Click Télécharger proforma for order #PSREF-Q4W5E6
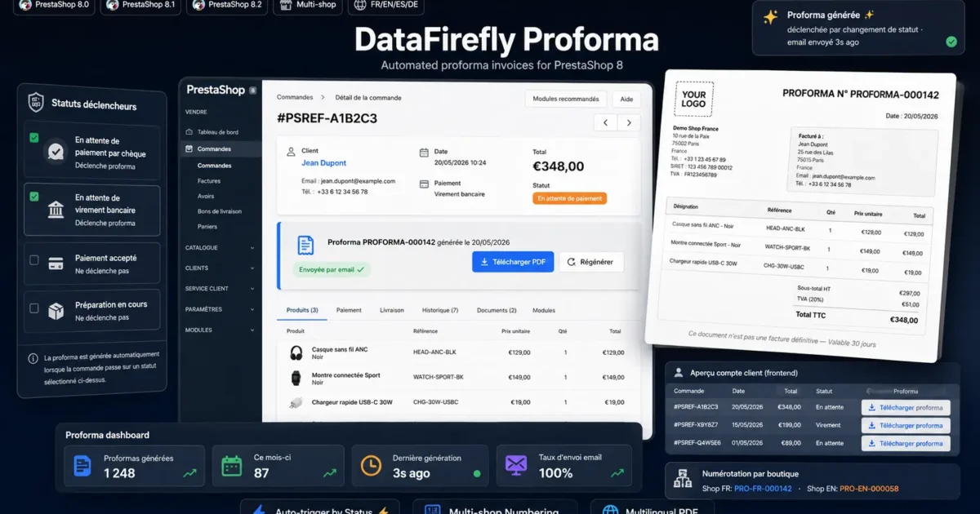The image size is (980, 514). pyautogui.click(x=906, y=444)
